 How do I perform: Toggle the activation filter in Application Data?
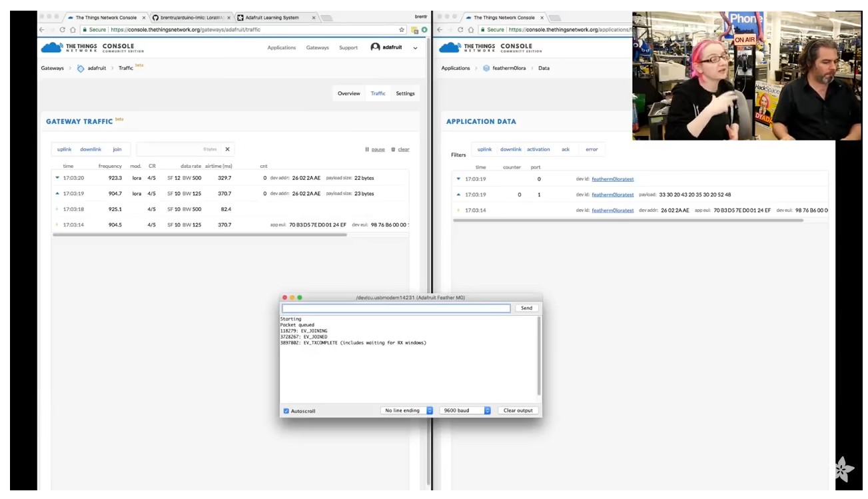tap(538, 150)
